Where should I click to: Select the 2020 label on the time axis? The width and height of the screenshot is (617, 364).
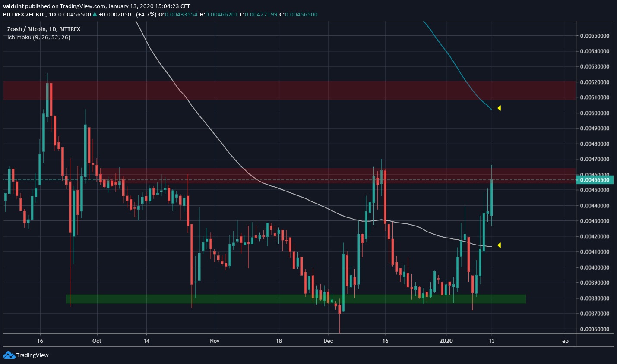point(446,341)
